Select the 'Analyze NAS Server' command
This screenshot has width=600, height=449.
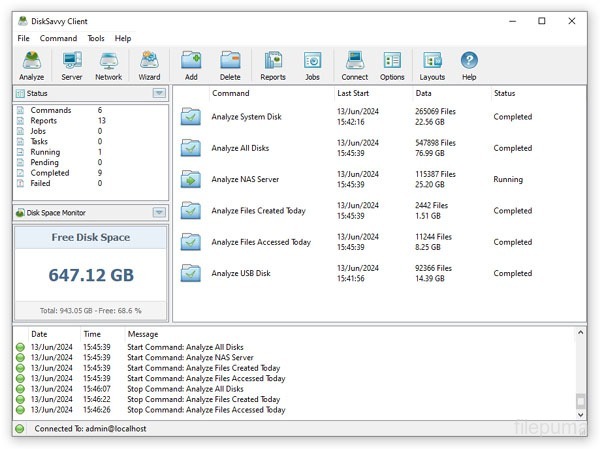click(245, 180)
